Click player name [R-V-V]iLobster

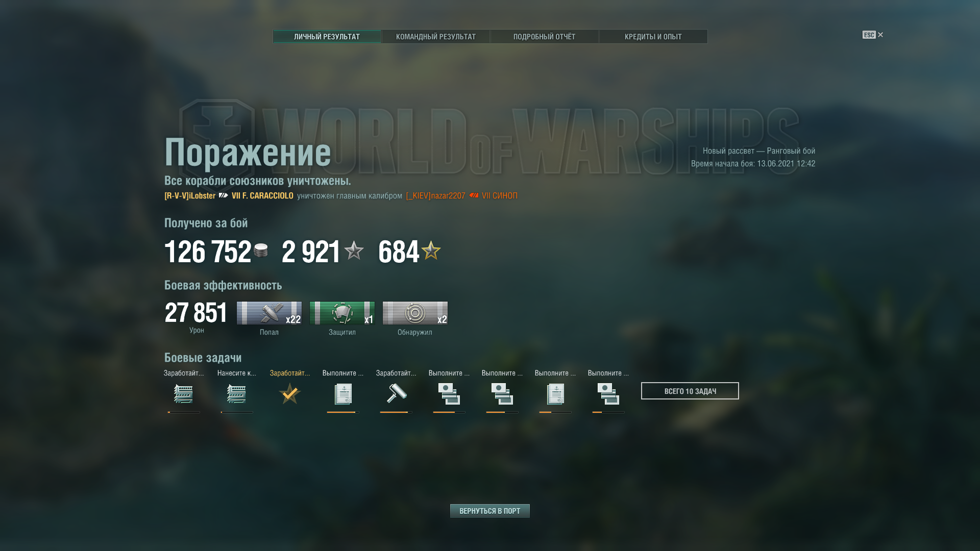click(x=190, y=196)
